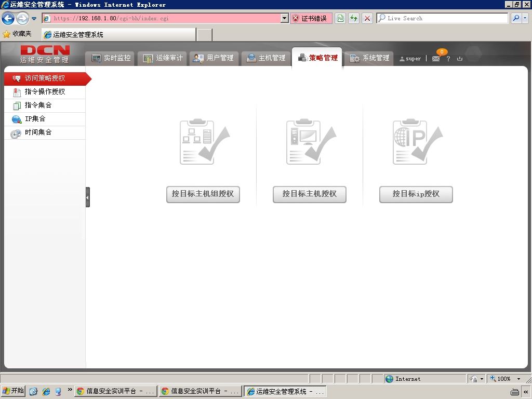Switch to second 信息安全实训平台 Chrome taskbar window
This screenshot has height=399, width=532.
click(x=200, y=391)
